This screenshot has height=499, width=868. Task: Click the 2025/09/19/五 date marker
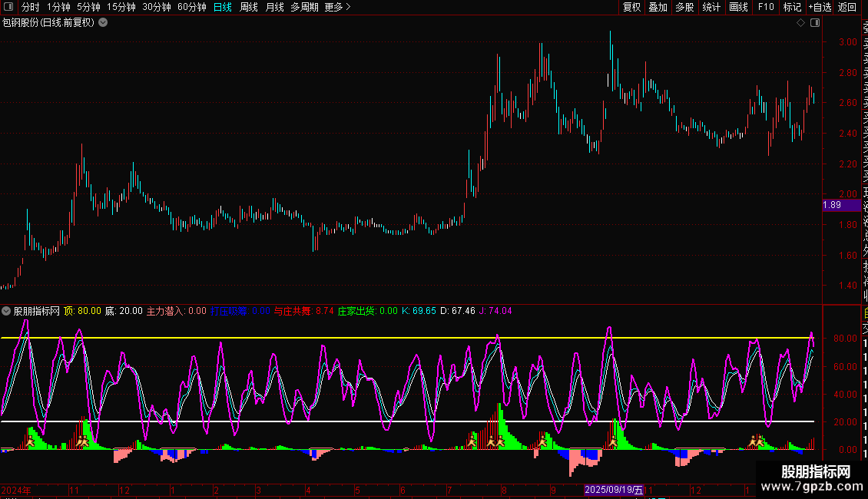click(614, 490)
